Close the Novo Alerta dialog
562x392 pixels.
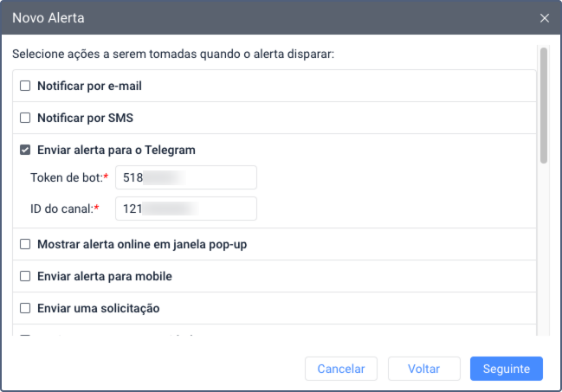(x=544, y=17)
